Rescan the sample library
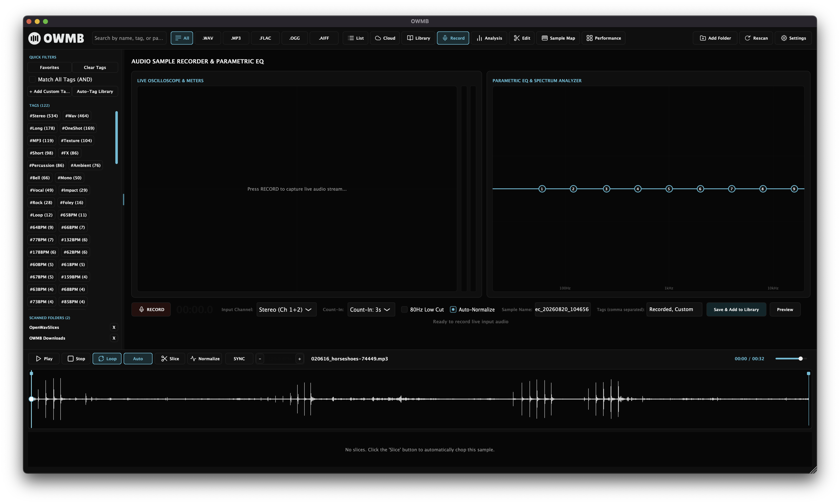 pyautogui.click(x=756, y=38)
